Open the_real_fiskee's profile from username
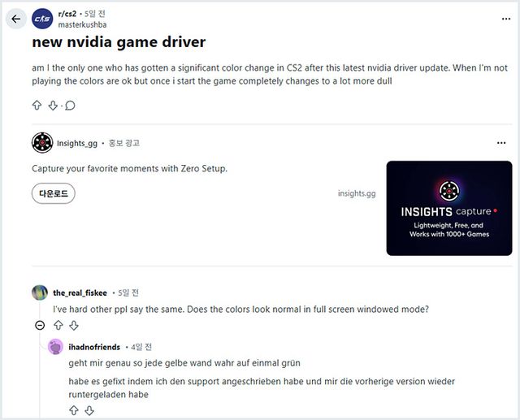520x420 pixels. [x=80, y=292]
